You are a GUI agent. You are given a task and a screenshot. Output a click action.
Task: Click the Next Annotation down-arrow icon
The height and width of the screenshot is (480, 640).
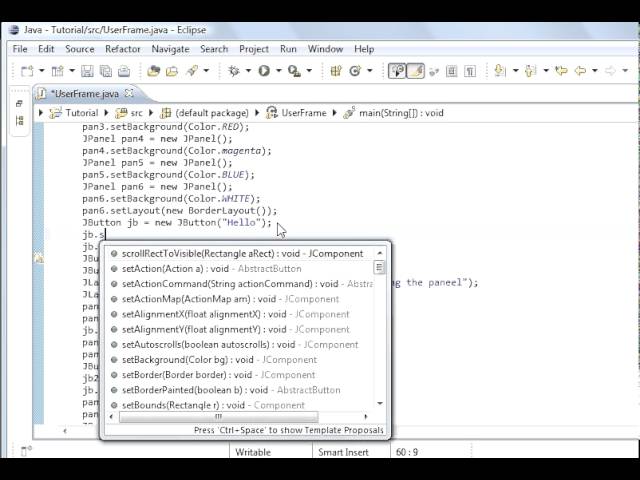tap(500, 71)
